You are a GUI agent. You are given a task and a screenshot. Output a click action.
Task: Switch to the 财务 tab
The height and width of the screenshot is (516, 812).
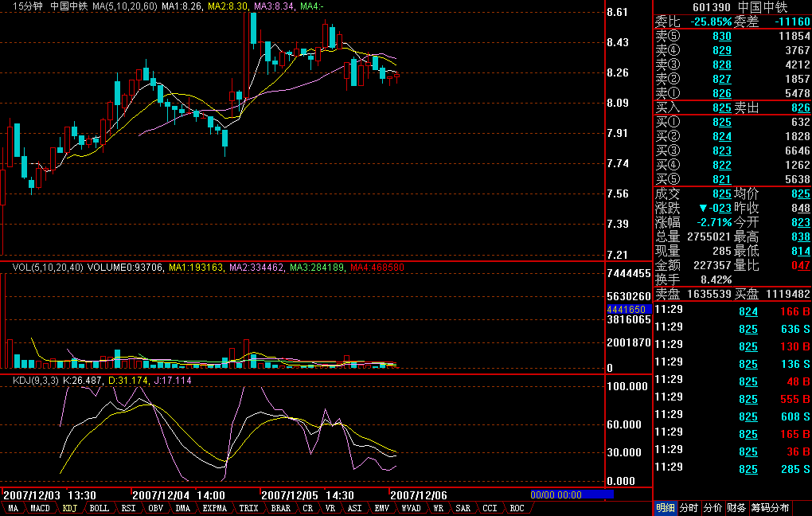(736, 508)
